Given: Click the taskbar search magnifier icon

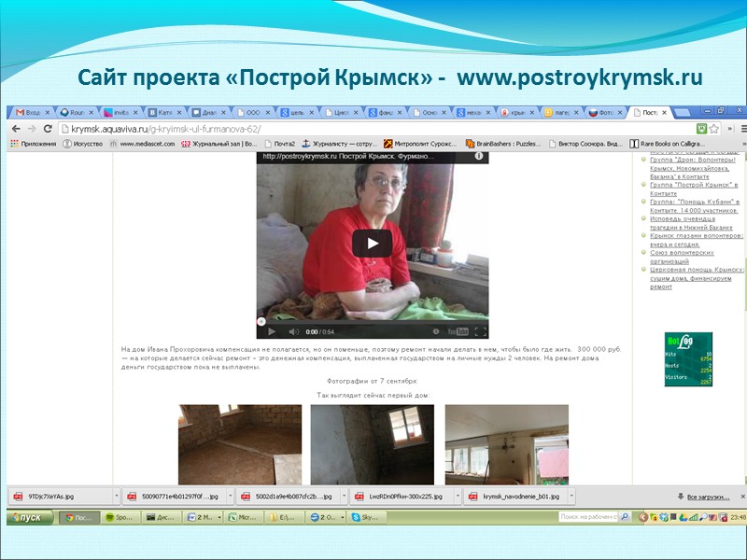Looking at the screenshot, I should (x=626, y=517).
